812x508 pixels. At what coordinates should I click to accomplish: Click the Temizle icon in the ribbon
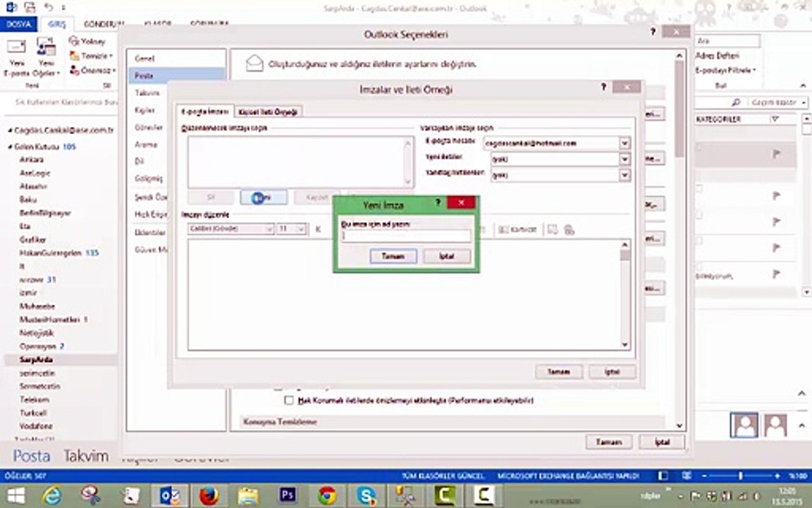point(91,56)
